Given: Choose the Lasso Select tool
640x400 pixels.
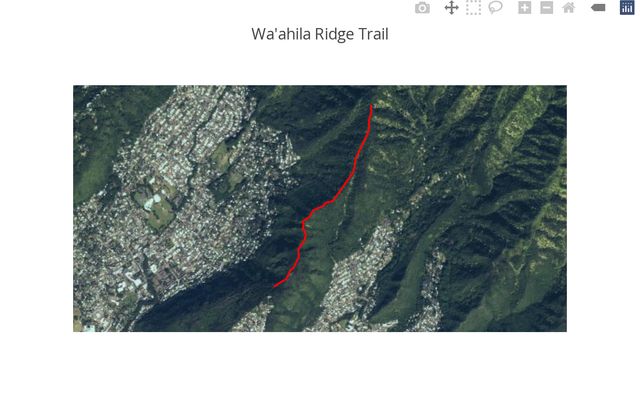Looking at the screenshot, I should (496, 7).
